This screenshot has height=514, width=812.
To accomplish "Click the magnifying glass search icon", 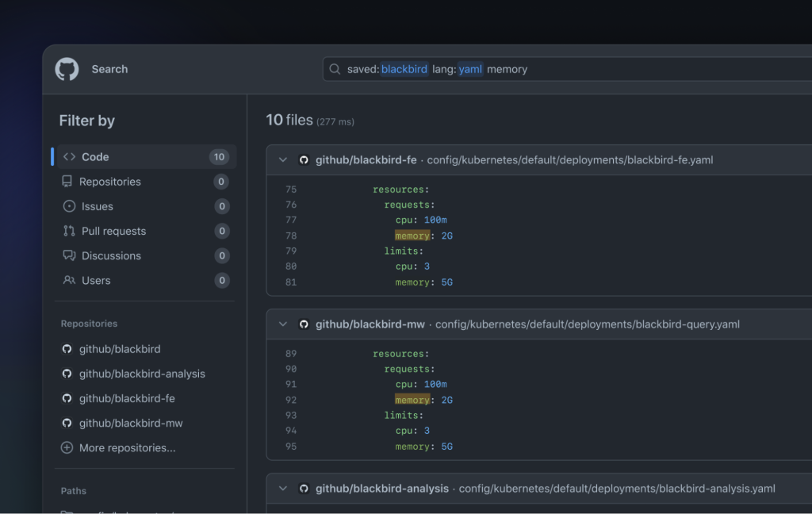I will point(335,69).
